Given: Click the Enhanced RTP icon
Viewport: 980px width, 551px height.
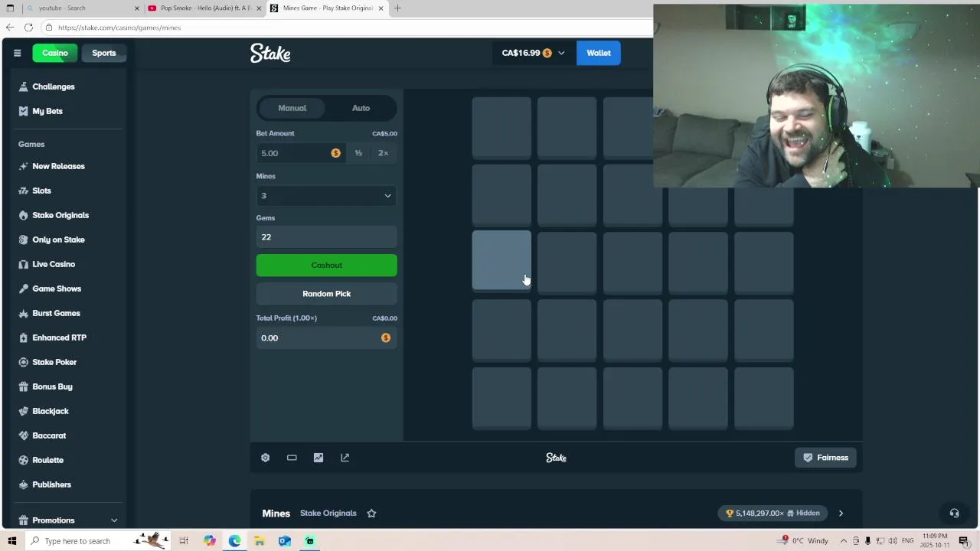Looking at the screenshot, I should 23,337.
